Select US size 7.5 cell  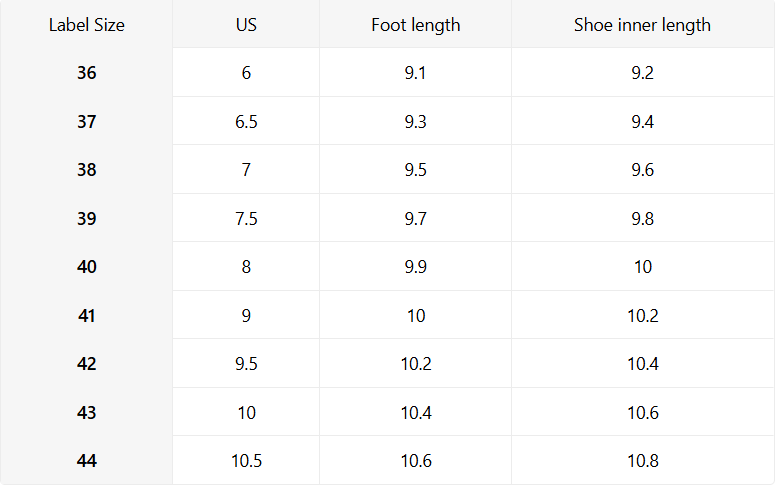(246, 219)
